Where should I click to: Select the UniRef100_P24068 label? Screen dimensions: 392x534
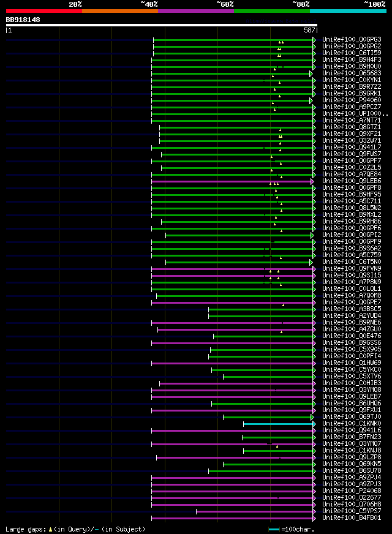[x=352, y=491]
